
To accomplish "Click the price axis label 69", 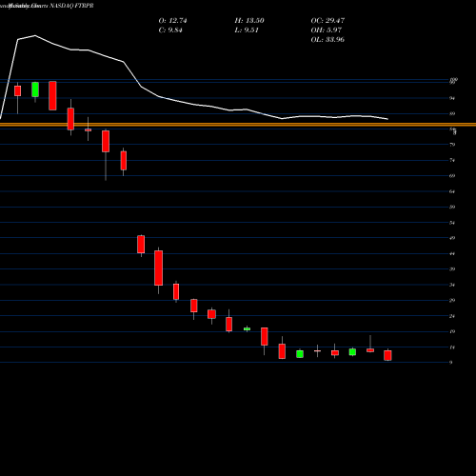I will pos(452,176).
